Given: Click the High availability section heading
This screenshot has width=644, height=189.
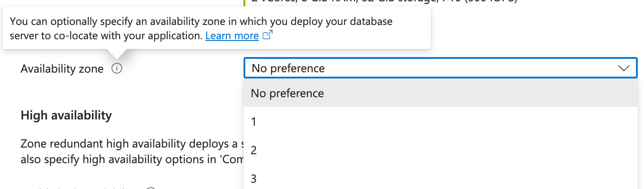Looking at the screenshot, I should (x=66, y=115).
